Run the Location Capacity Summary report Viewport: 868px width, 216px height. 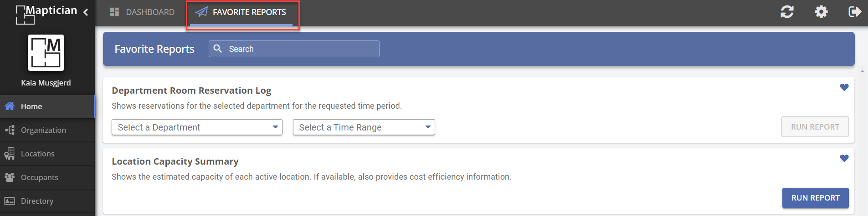pyautogui.click(x=816, y=198)
